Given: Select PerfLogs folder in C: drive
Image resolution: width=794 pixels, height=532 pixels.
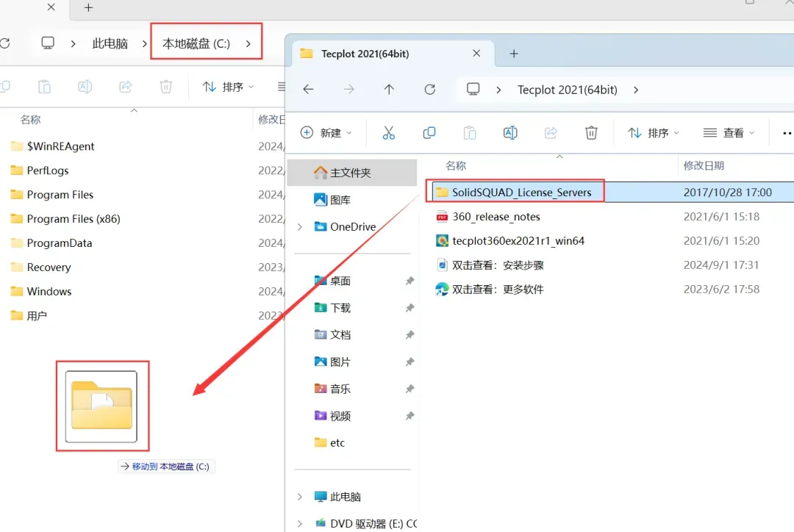Looking at the screenshot, I should click(x=40, y=170).
